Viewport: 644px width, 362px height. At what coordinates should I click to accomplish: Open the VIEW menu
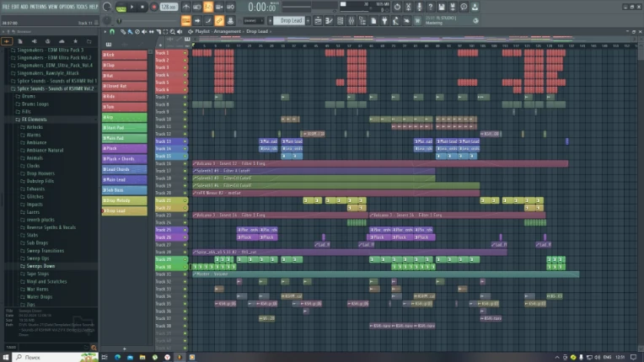coord(53,7)
